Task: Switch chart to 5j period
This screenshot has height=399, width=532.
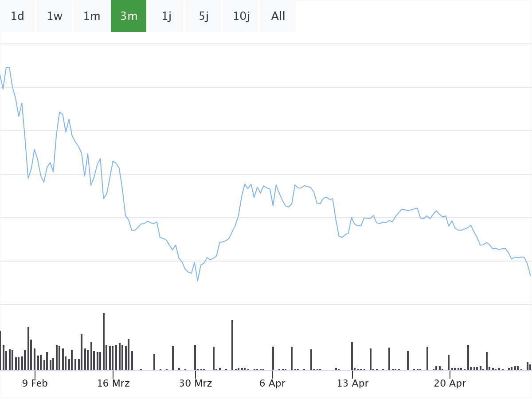Action: tap(203, 16)
